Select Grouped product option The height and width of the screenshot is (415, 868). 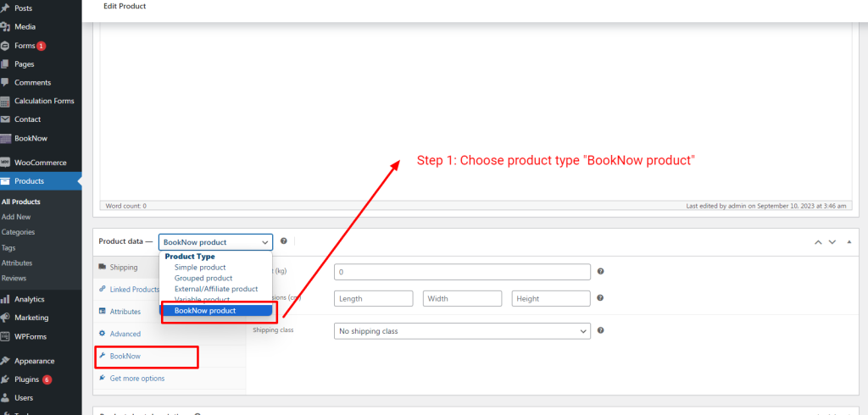point(203,278)
